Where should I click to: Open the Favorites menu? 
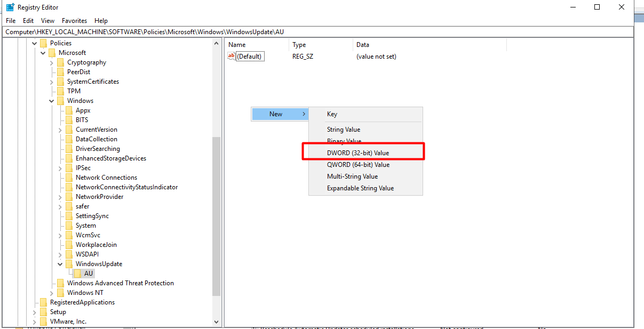pyautogui.click(x=74, y=21)
